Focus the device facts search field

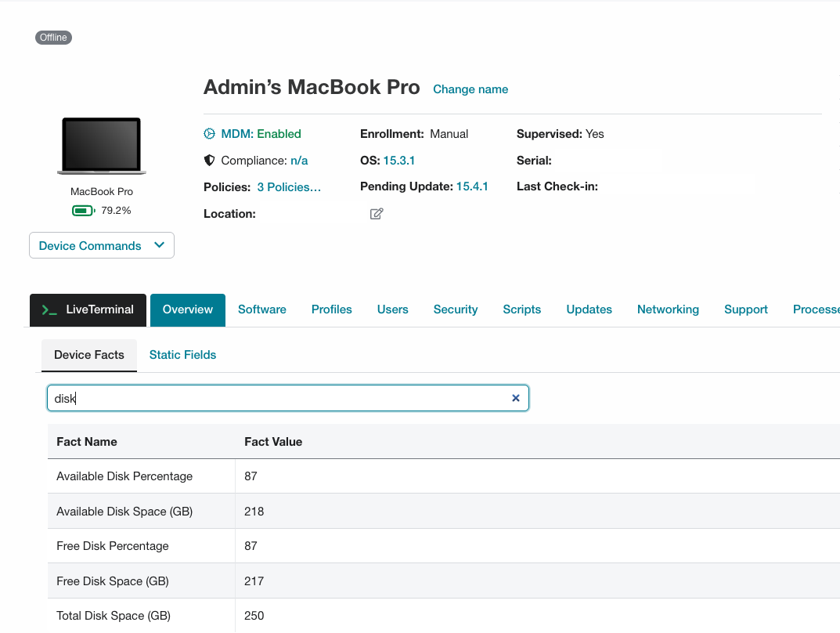click(x=288, y=398)
